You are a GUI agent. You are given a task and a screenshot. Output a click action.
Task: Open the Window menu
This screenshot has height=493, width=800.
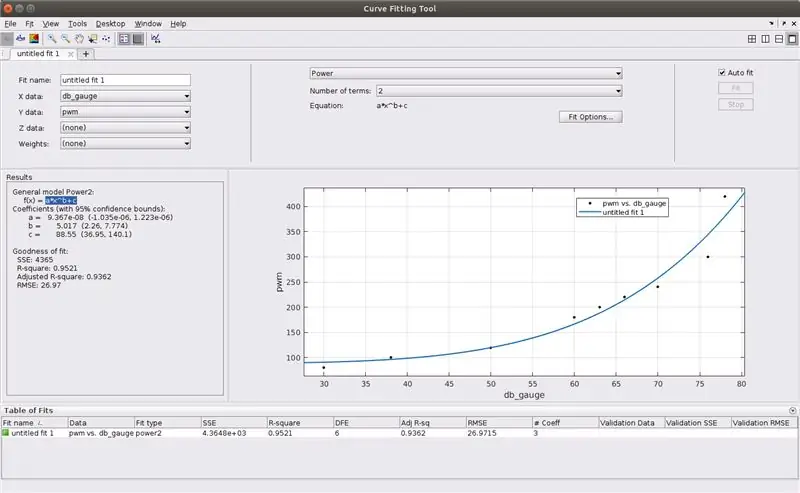pos(148,23)
